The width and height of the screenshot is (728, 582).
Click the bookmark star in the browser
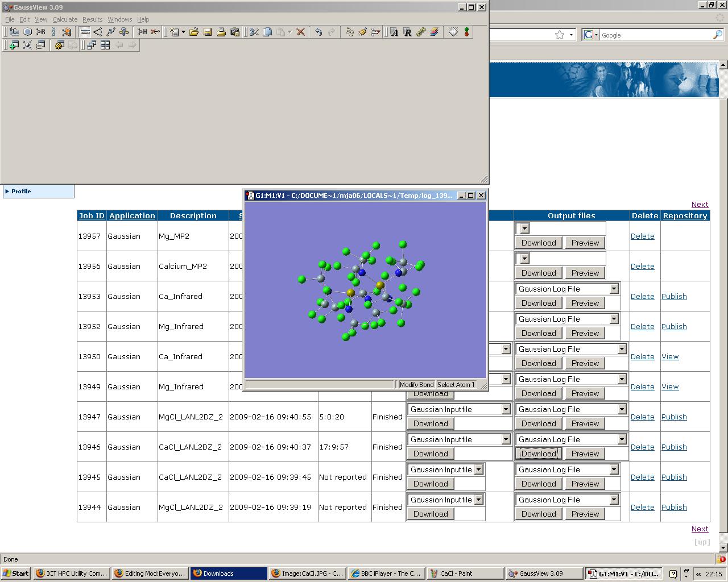coord(560,35)
